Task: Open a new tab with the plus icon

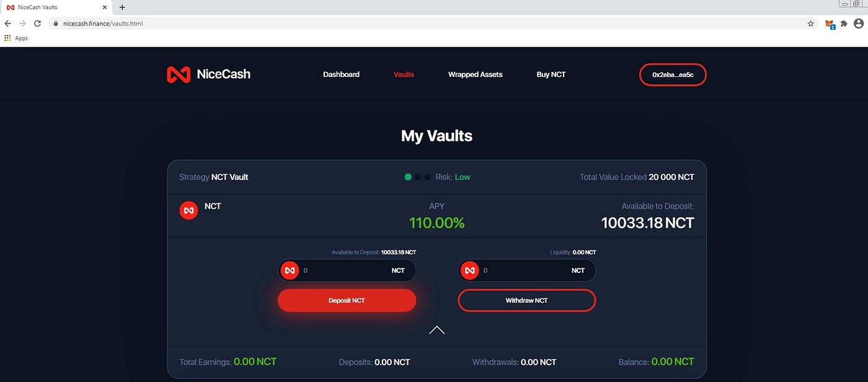Action: pos(122,7)
